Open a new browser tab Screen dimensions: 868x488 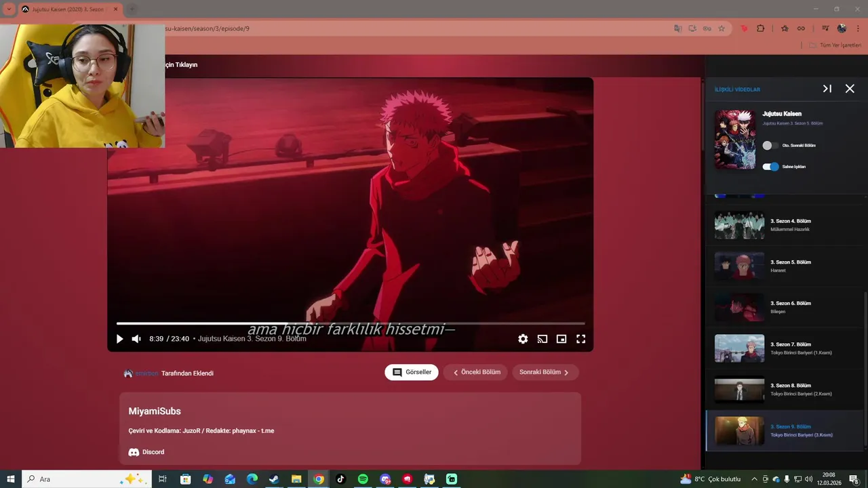pyautogui.click(x=132, y=9)
